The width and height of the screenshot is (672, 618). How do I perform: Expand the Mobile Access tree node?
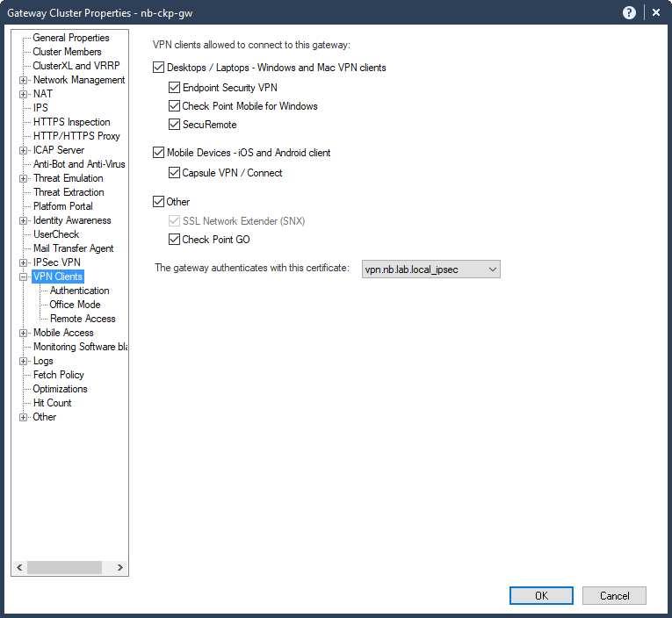coord(24,333)
